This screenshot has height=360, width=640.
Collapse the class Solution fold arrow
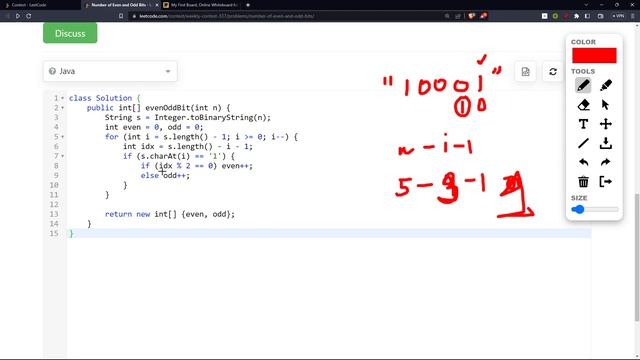[62, 98]
